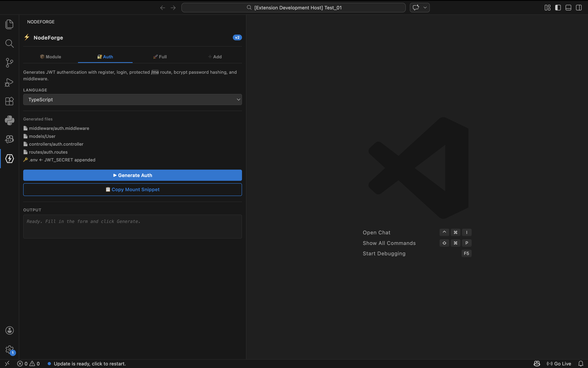Viewport: 588px width, 368px height.
Task: Open the Accounts icon in activity bar
Action: (x=9, y=330)
